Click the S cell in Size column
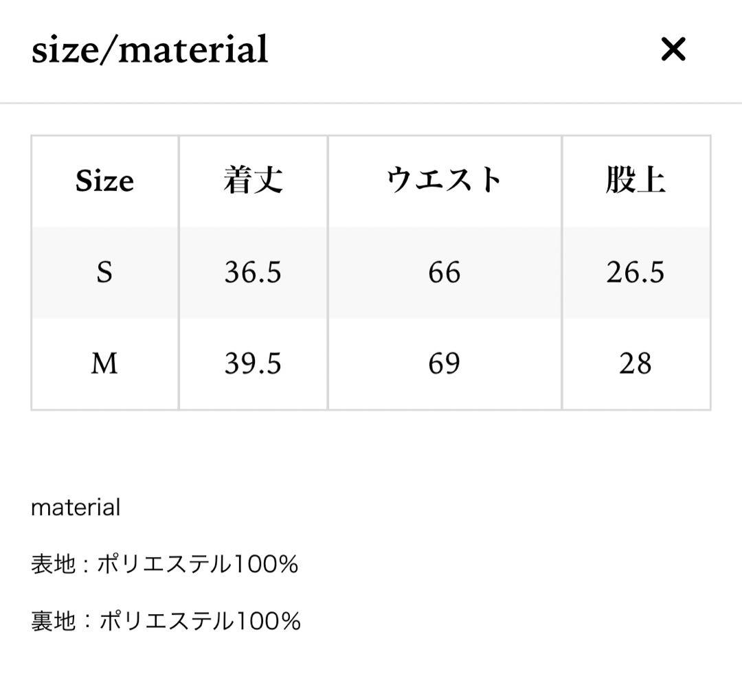742x700 pixels. [105, 272]
